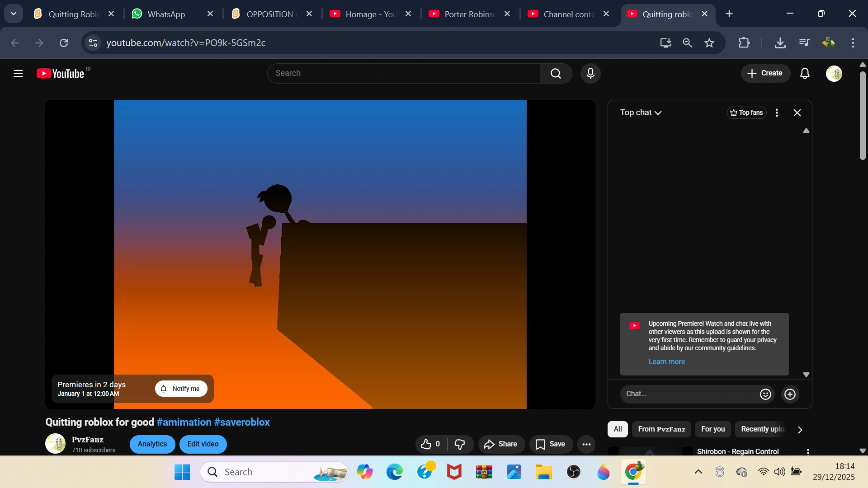Open the chat panel three-dot menu
868x488 pixels.
click(x=777, y=113)
